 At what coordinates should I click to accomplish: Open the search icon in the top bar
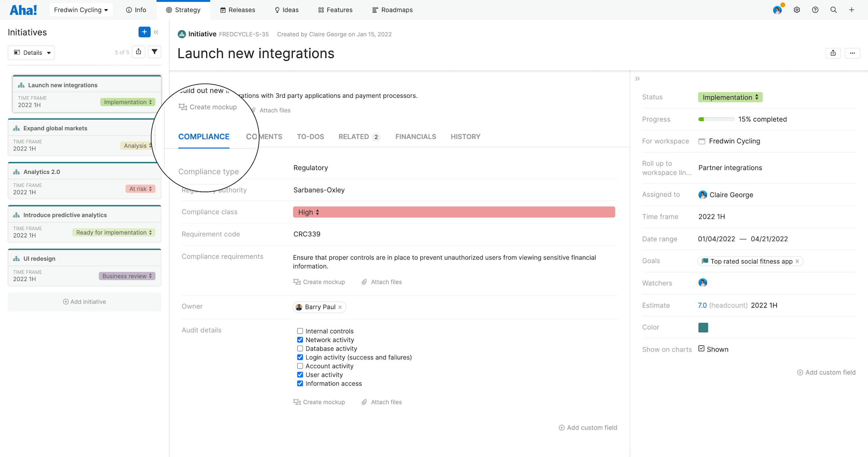point(834,10)
